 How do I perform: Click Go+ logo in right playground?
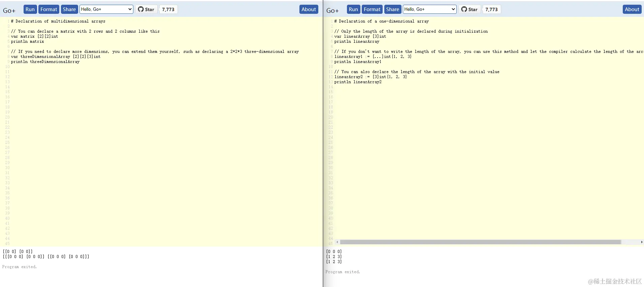tap(333, 11)
